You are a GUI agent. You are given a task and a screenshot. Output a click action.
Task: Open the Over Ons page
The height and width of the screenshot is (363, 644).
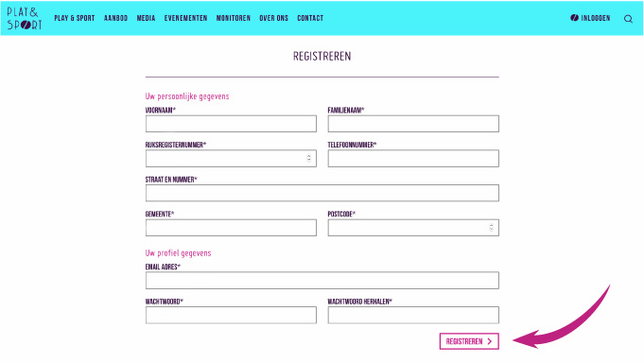[x=274, y=18]
